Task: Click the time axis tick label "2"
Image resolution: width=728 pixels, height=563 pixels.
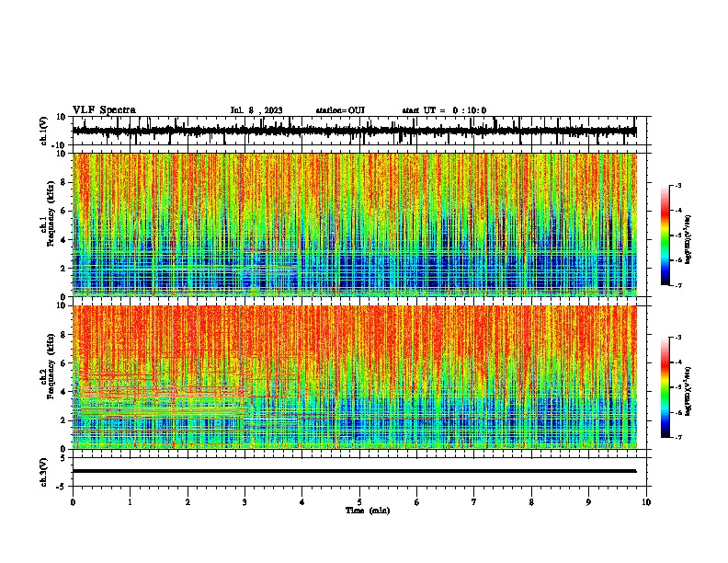Action: 188,502
